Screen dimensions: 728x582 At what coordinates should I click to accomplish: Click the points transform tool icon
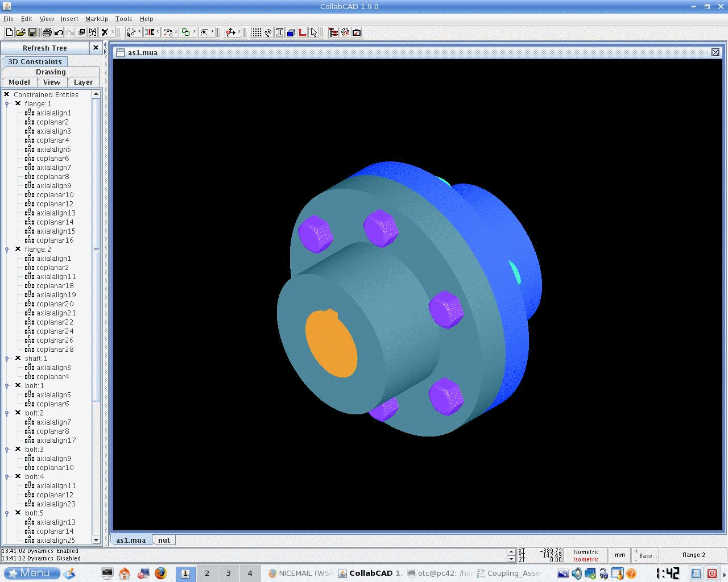pyautogui.click(x=168, y=32)
